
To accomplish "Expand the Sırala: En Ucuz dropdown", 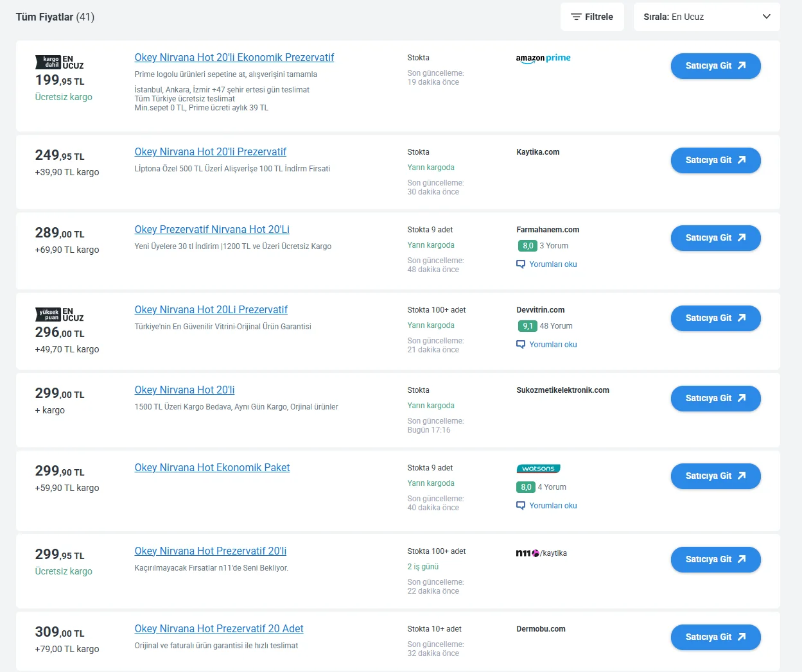I will pos(706,17).
